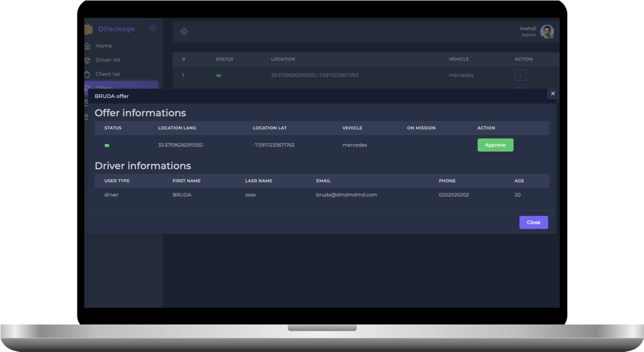The height and width of the screenshot is (352, 644).
Task: Click the DPackage brand name link
Action: pyautogui.click(x=116, y=29)
